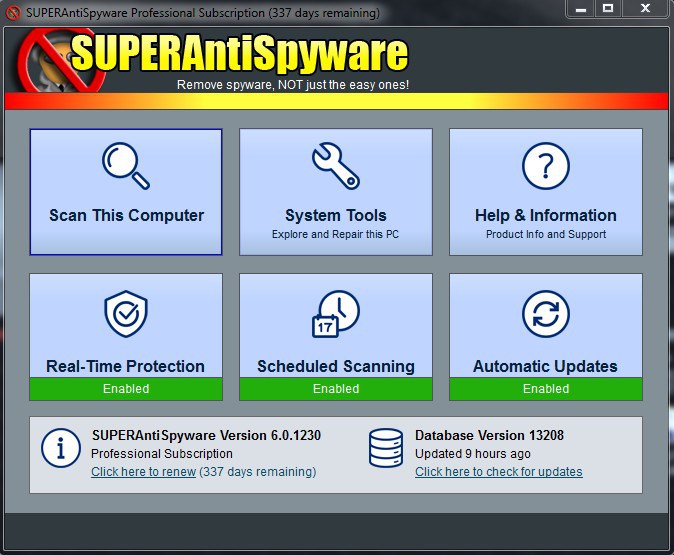Screen dimensions: 674x555
Task: Open Scheduled Scanning tile label
Action: (336, 366)
